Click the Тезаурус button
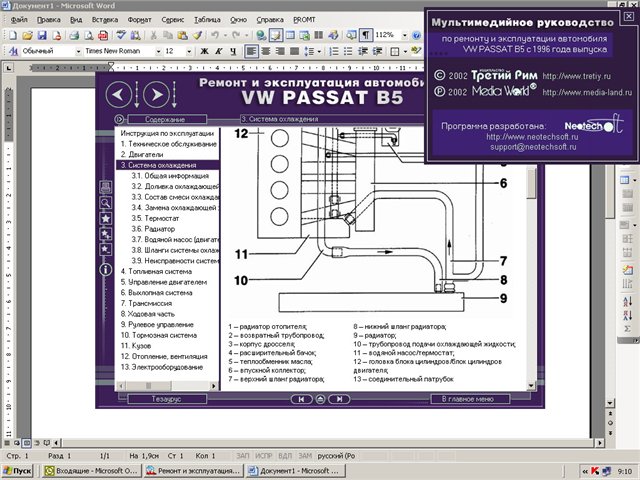This screenshot has width=640, height=480. click(x=167, y=399)
